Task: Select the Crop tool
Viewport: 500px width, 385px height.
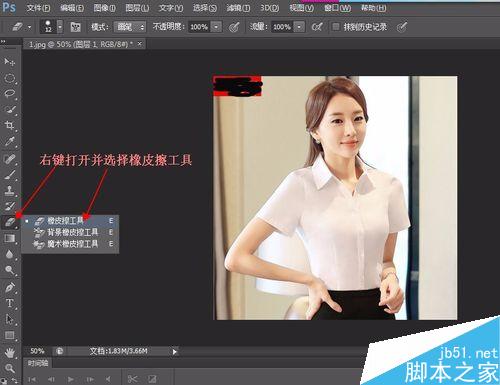Action: pyautogui.click(x=9, y=125)
